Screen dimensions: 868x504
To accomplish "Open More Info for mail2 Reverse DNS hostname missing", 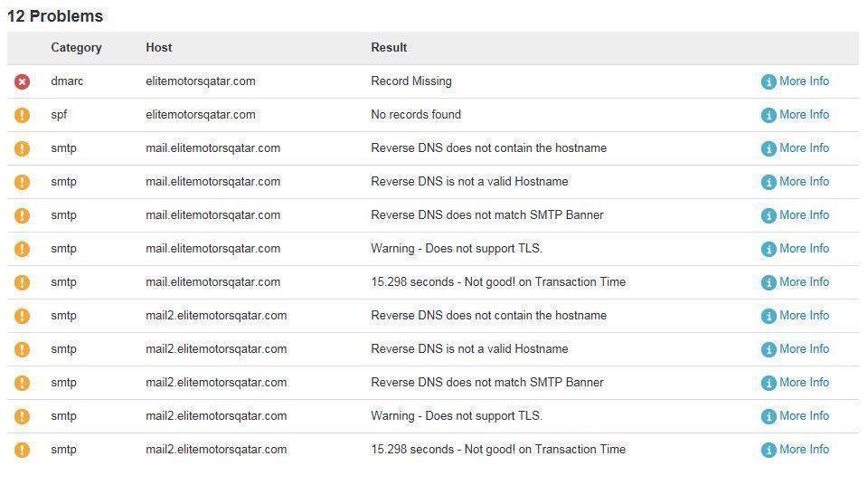I will pyautogui.click(x=804, y=316).
